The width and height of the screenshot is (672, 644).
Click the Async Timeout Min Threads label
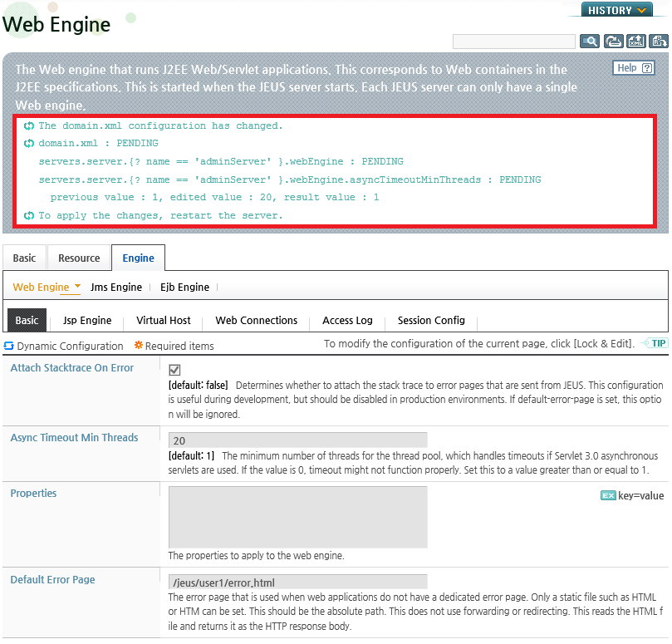tap(74, 437)
